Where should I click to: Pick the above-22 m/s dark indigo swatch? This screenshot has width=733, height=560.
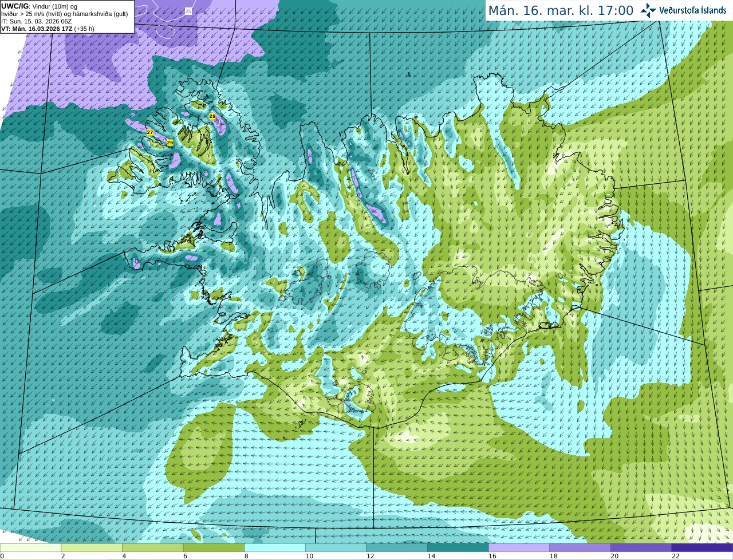click(702, 547)
